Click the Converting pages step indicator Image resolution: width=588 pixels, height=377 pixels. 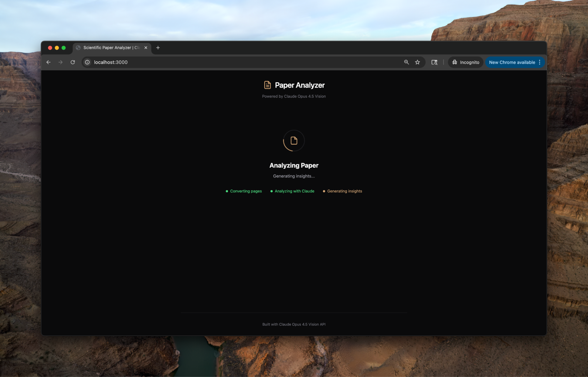[246, 191]
